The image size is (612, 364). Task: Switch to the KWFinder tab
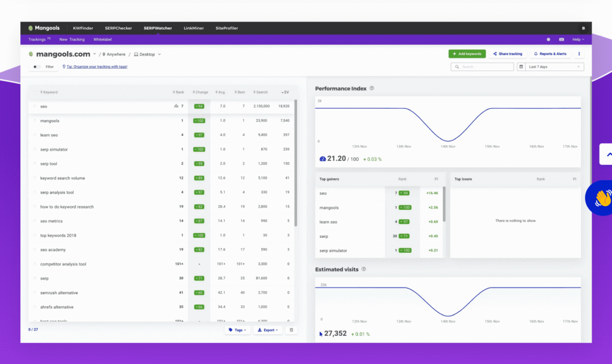click(83, 28)
